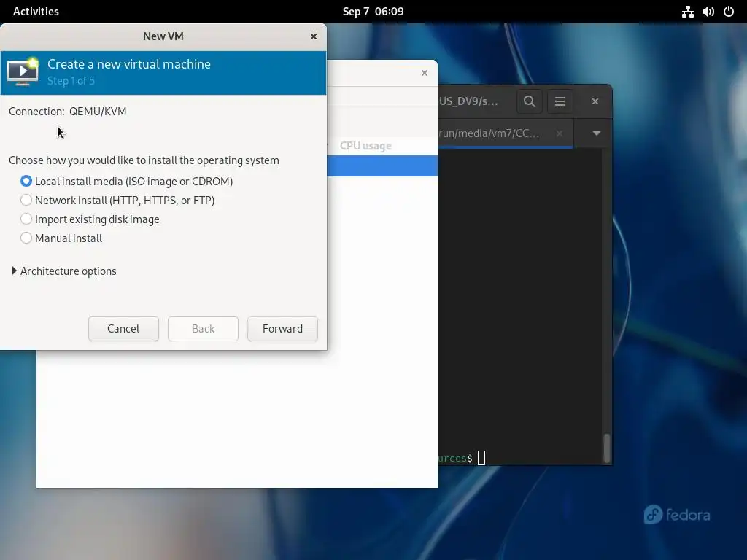Click the Connection QEMU/KVM label
The height and width of the screenshot is (560, 747).
[68, 112]
